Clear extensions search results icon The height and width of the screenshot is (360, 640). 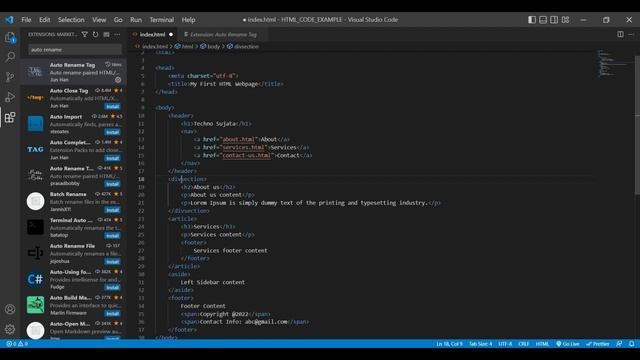pos(107,34)
